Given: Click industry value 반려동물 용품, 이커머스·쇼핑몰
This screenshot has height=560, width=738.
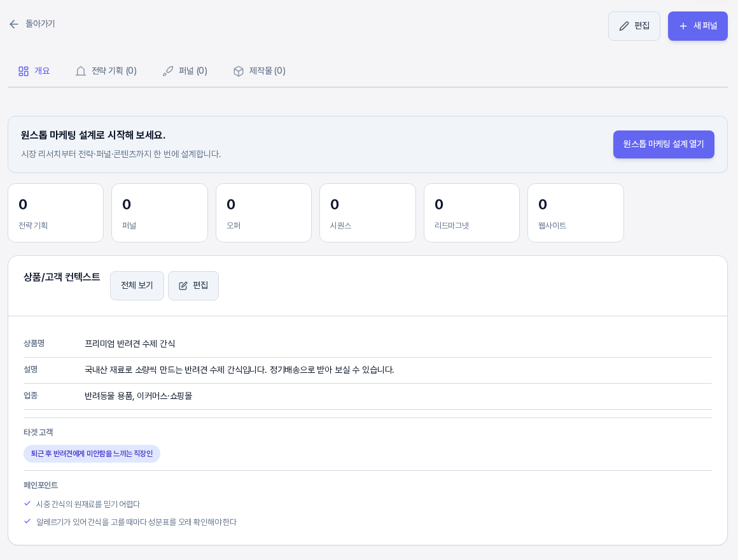Looking at the screenshot, I should 139,396.
